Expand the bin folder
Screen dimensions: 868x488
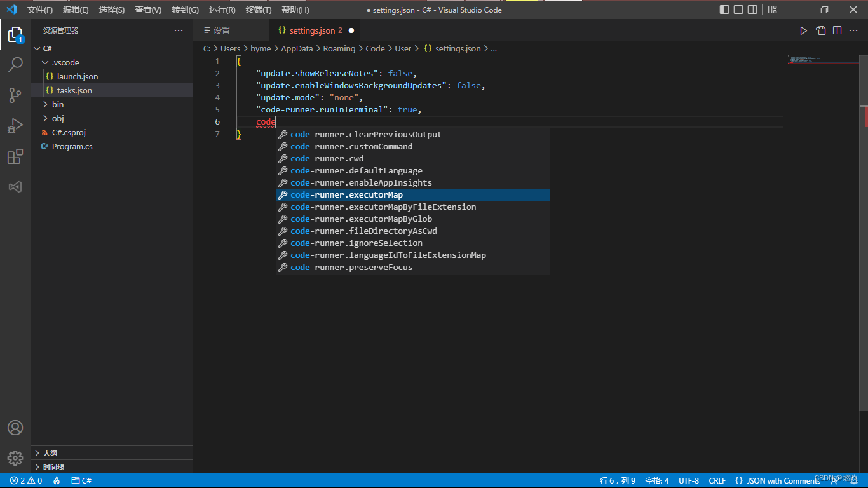click(112, 104)
